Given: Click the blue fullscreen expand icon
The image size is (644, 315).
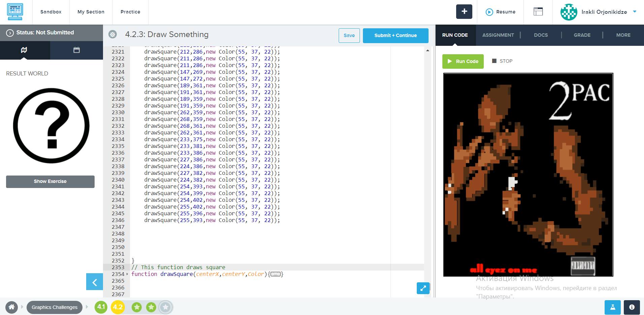Looking at the screenshot, I should (423, 288).
